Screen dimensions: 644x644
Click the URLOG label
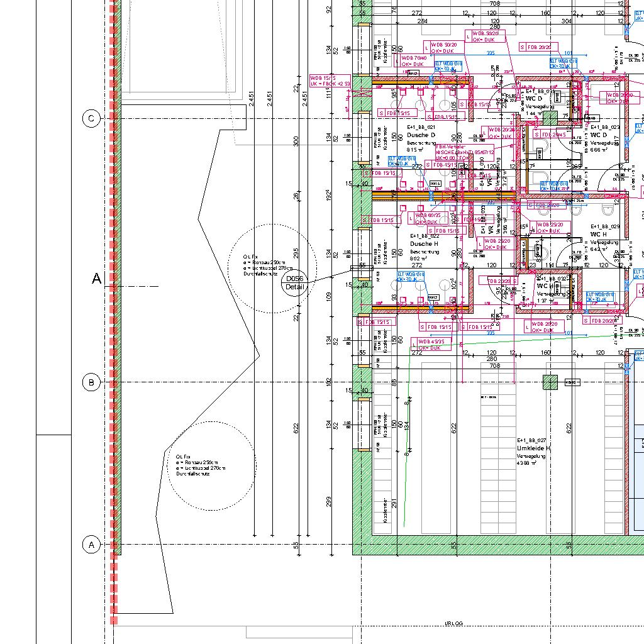tap(454, 623)
